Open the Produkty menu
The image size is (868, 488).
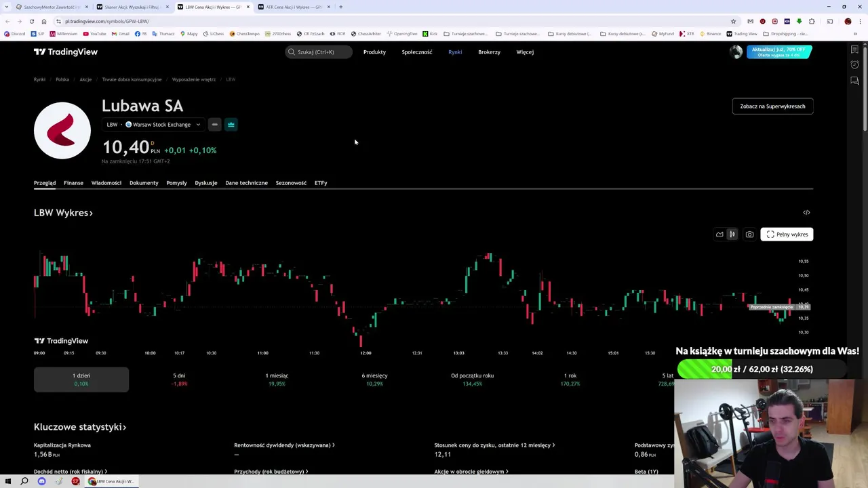click(374, 52)
